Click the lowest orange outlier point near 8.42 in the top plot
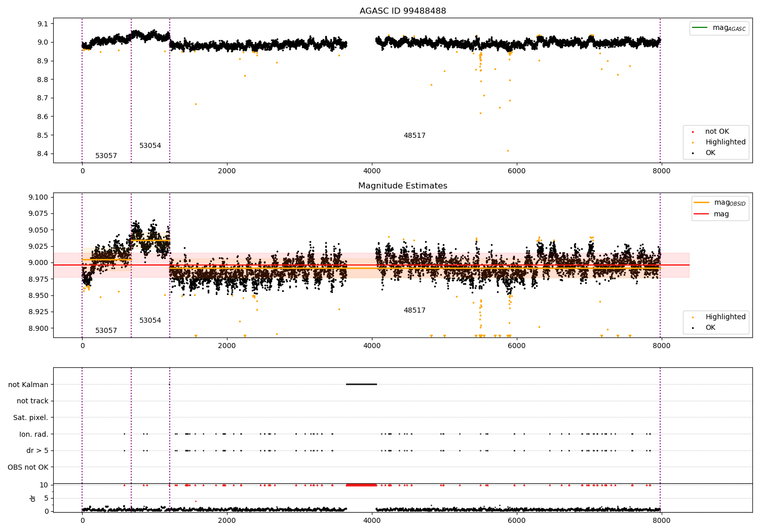760x532 pixels. tap(508, 150)
